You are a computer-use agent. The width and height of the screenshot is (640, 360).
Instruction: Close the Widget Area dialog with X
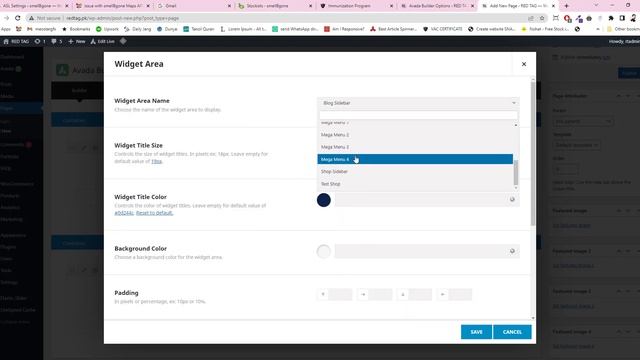tap(524, 64)
